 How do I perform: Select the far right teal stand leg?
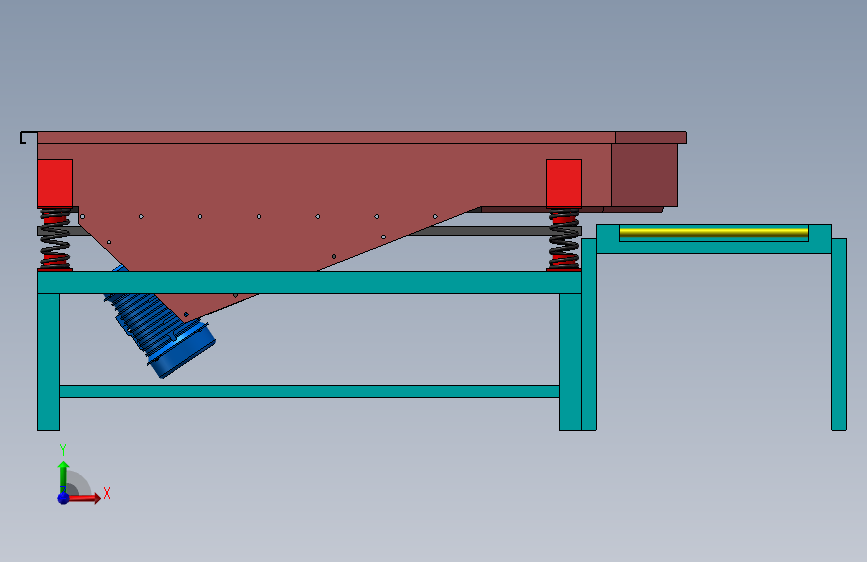point(839,334)
